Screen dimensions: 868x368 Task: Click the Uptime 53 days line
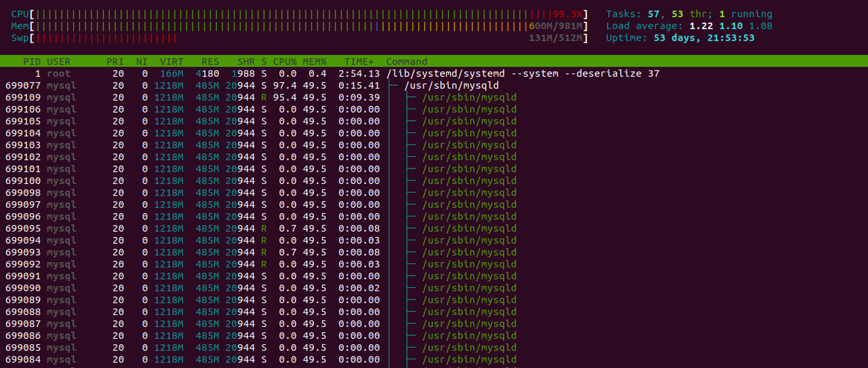coord(680,38)
